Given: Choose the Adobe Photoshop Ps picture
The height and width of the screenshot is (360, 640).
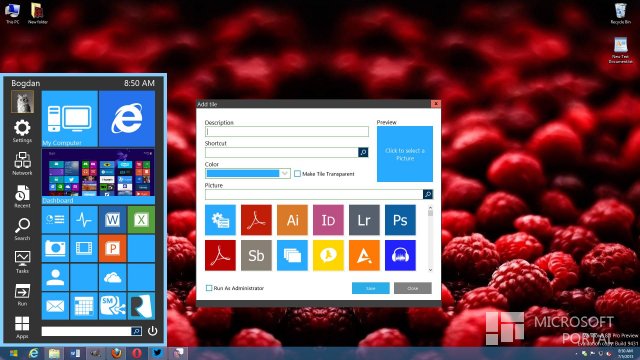Looking at the screenshot, I should [400, 220].
